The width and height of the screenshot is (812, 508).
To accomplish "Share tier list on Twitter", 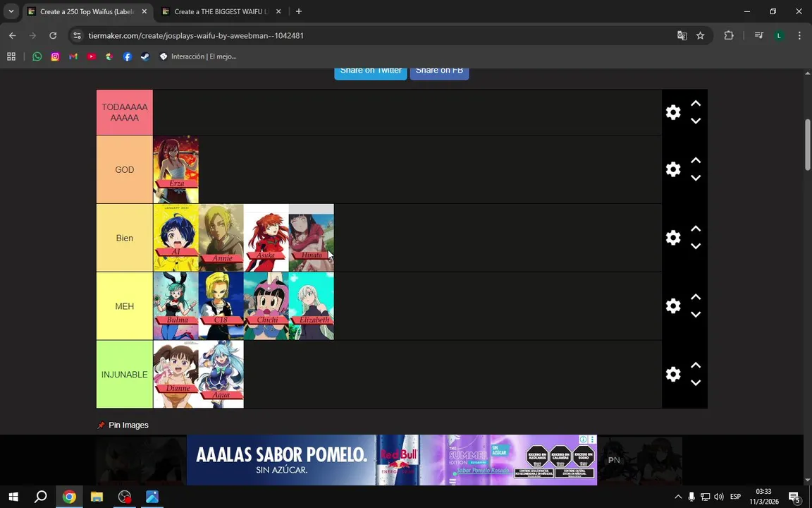I will pos(370,73).
